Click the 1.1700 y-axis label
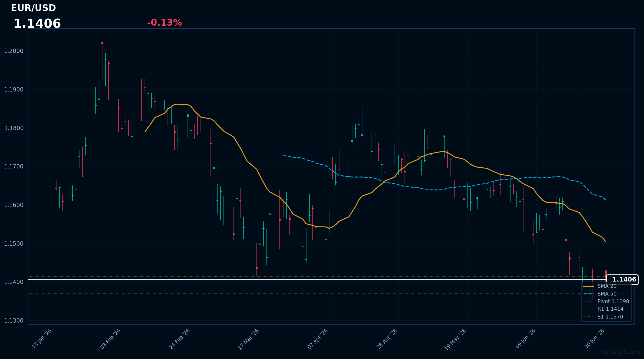The height and width of the screenshot is (359, 644). pos(14,167)
